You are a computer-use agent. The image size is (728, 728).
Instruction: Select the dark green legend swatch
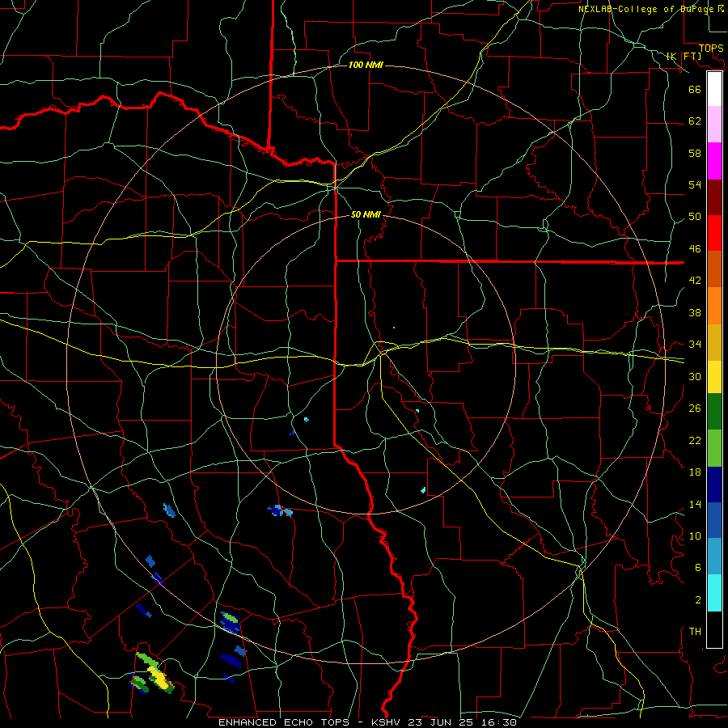pos(714,412)
